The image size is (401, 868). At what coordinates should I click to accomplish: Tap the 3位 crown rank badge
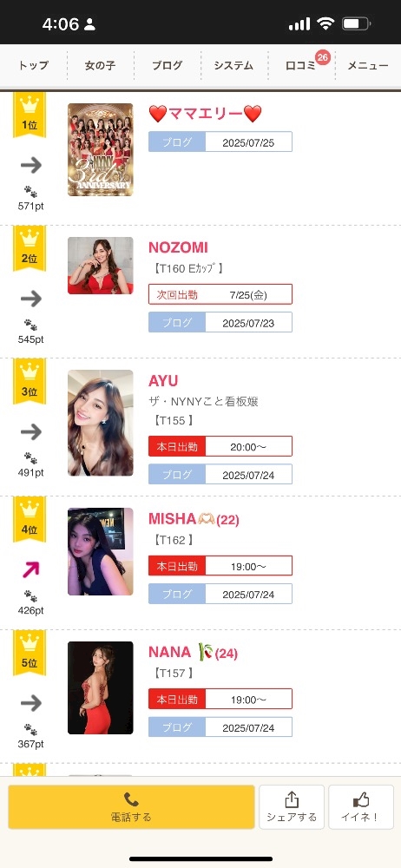[30, 381]
